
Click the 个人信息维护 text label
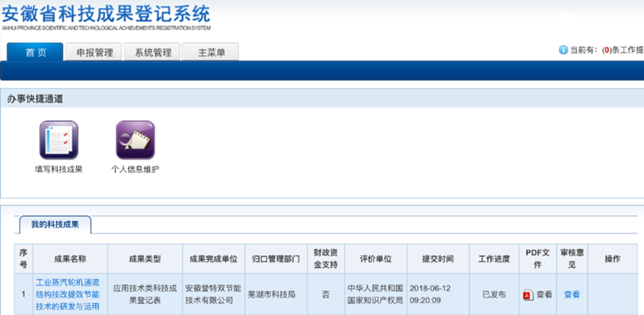(135, 169)
